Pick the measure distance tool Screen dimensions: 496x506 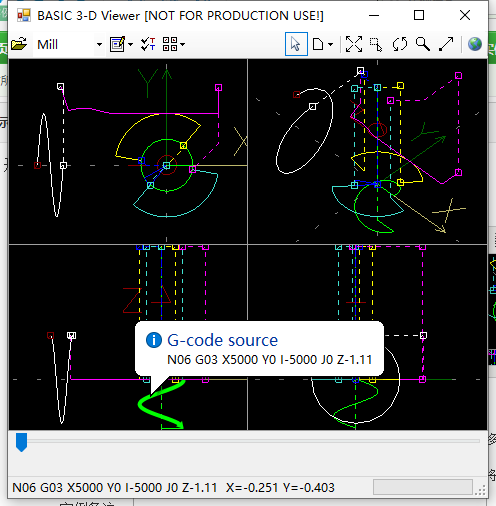point(446,44)
